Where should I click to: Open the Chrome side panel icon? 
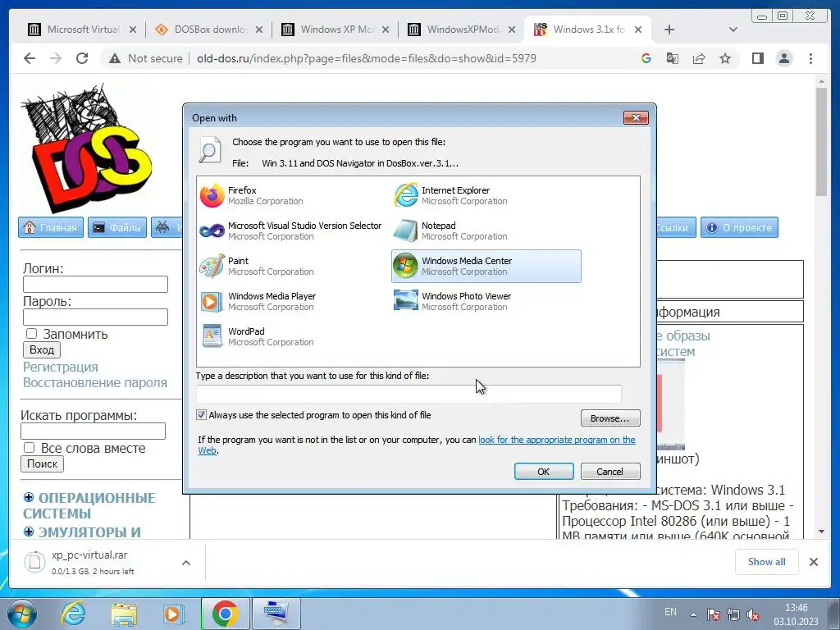pos(757,58)
